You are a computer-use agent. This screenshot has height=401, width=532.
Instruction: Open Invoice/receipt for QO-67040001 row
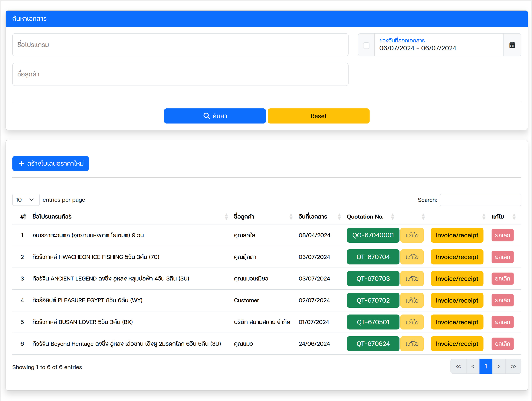(457, 235)
